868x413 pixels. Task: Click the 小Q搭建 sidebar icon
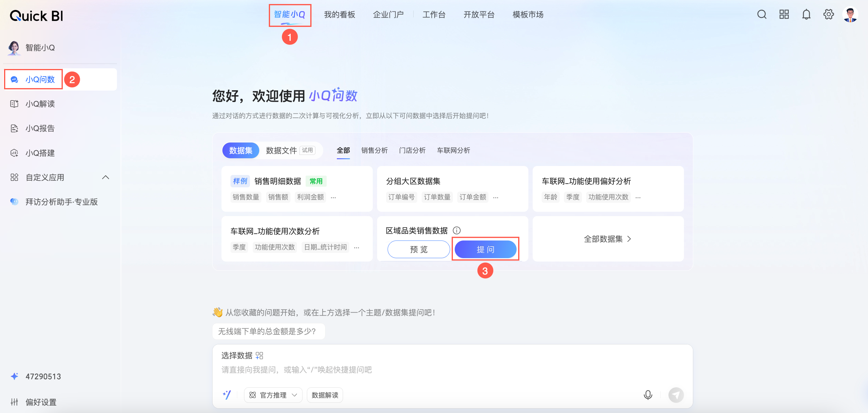(x=14, y=153)
